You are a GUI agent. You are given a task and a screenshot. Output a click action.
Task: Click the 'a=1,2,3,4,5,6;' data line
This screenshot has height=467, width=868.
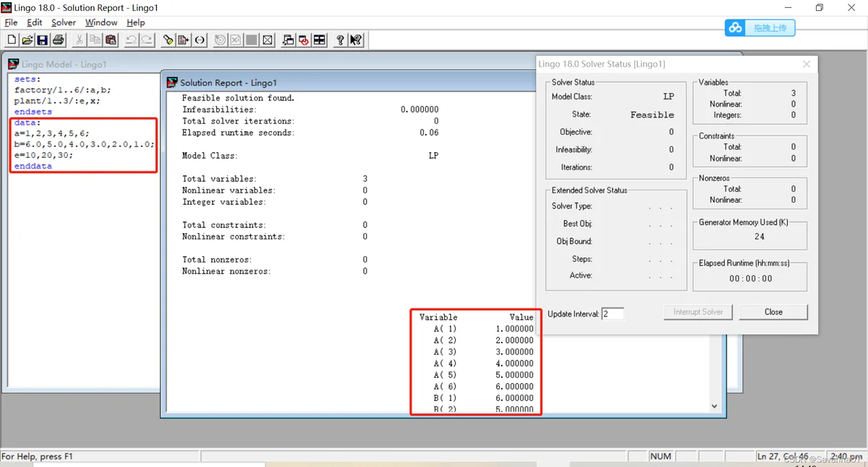[52, 134]
